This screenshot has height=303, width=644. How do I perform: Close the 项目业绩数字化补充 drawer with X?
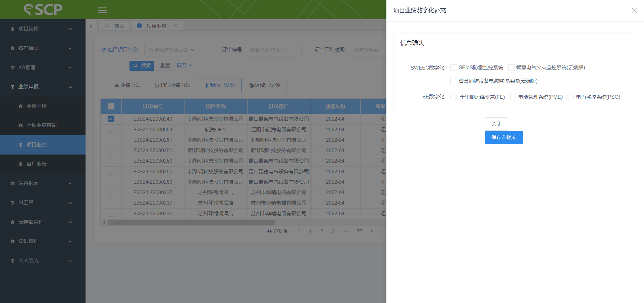click(x=634, y=10)
